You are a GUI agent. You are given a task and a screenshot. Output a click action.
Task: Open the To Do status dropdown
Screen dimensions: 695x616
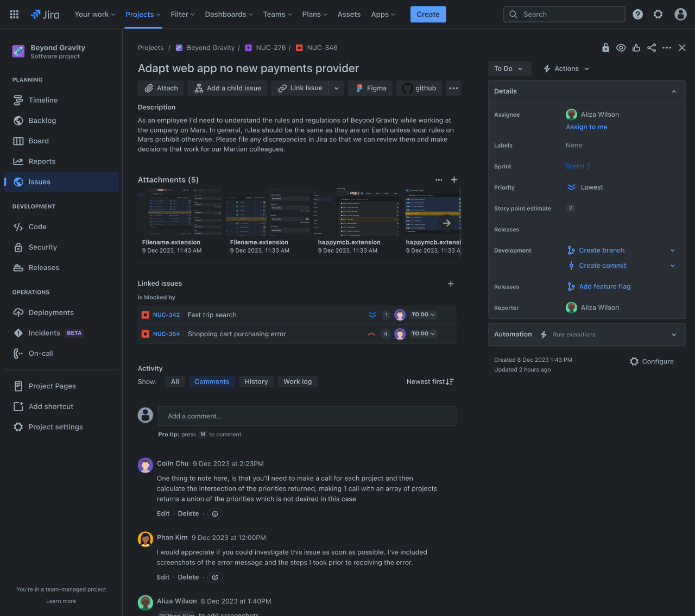pyautogui.click(x=509, y=68)
